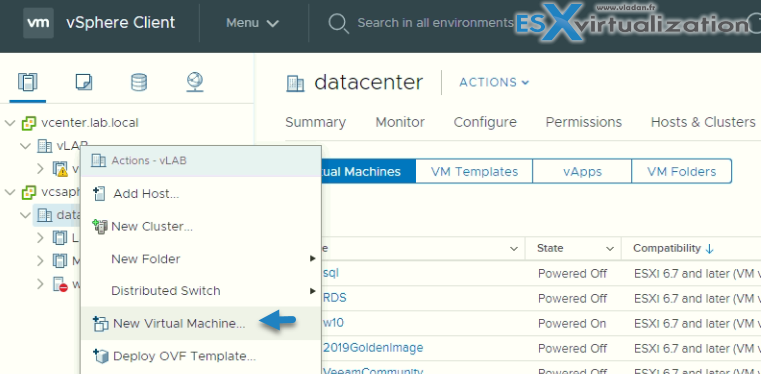Open the 2019GoldenImage virtual machine link

coord(373,348)
